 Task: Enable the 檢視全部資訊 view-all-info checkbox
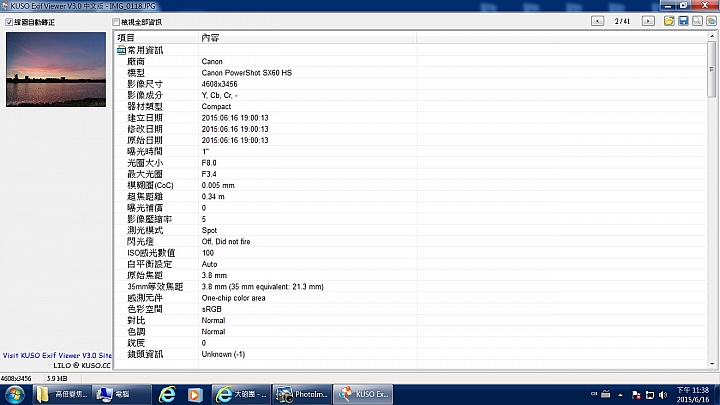(x=116, y=22)
